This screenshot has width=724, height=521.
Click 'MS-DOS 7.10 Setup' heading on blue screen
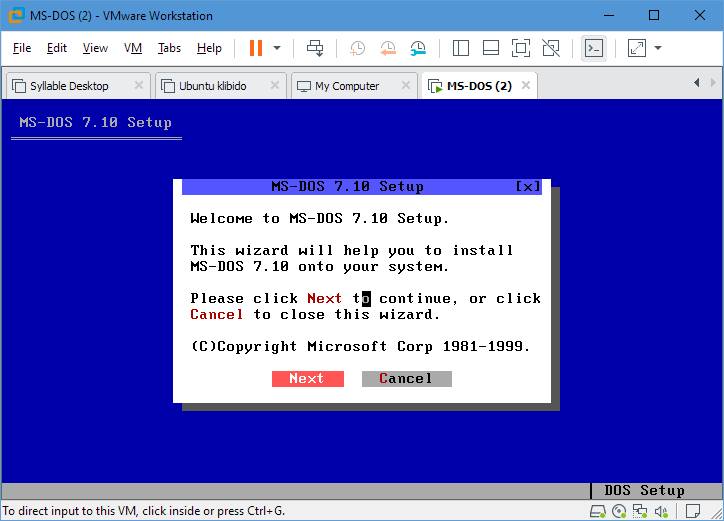coord(96,122)
